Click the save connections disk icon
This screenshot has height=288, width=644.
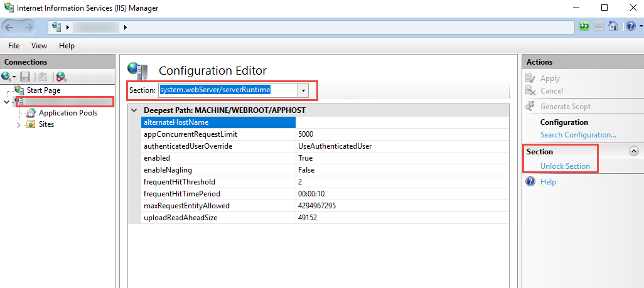[25, 77]
